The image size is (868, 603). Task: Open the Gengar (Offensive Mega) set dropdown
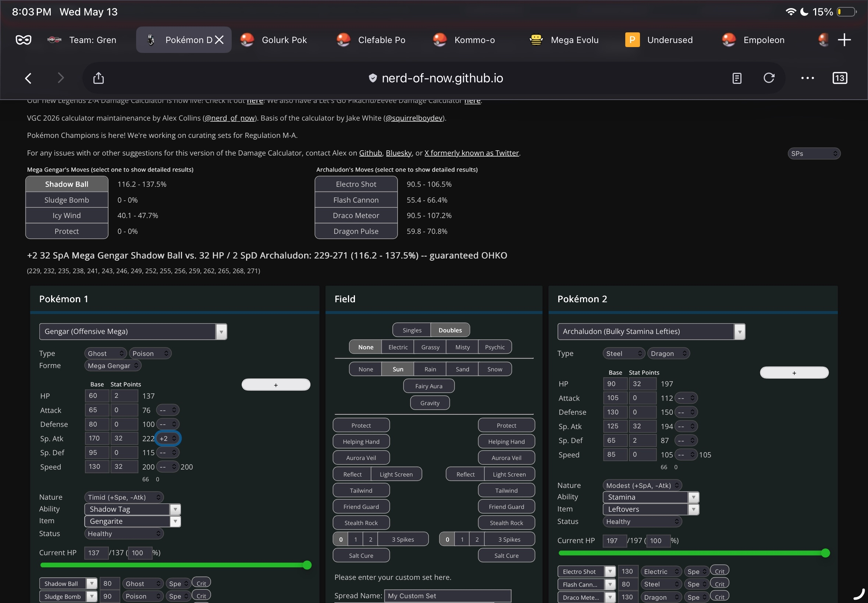133,332
